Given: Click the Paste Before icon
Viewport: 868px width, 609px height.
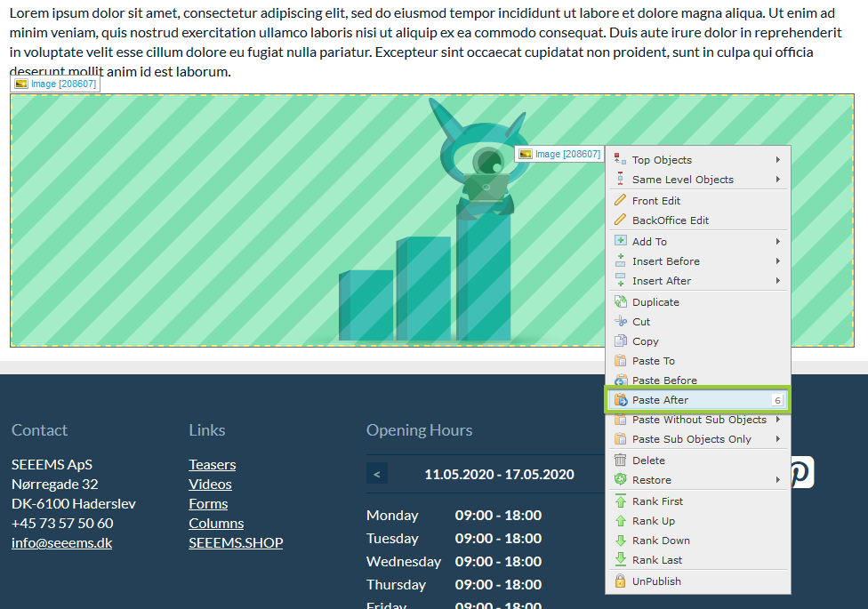Looking at the screenshot, I should pos(620,380).
